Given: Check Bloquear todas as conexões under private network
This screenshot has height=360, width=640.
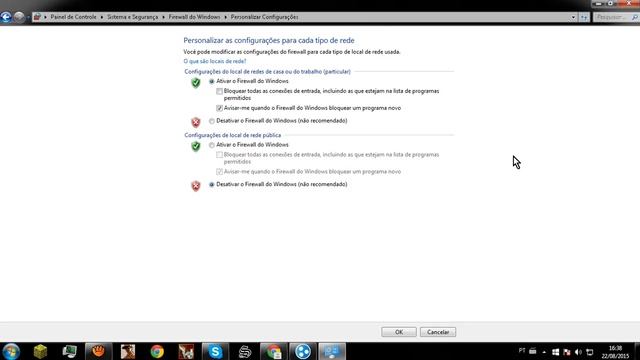Looking at the screenshot, I should click(x=219, y=91).
